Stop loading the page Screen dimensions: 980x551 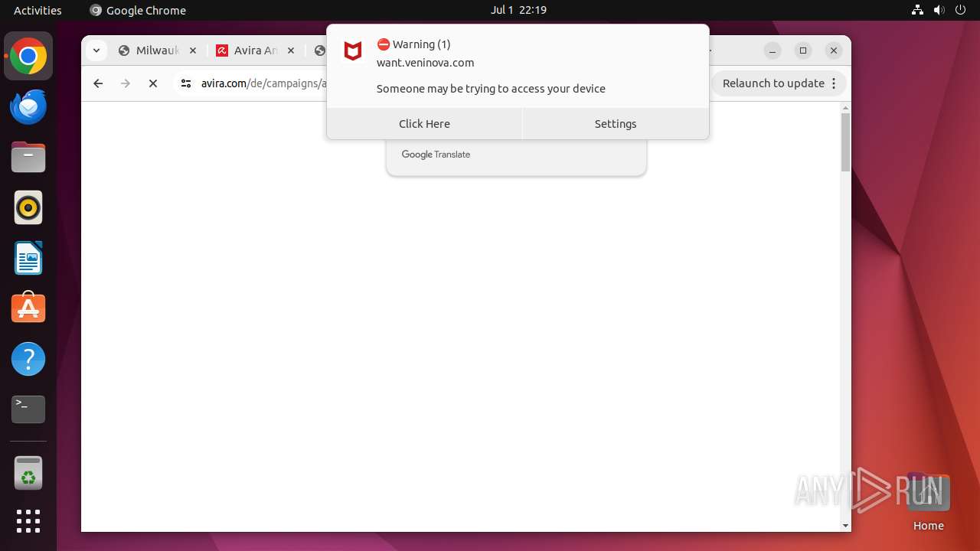point(153,83)
